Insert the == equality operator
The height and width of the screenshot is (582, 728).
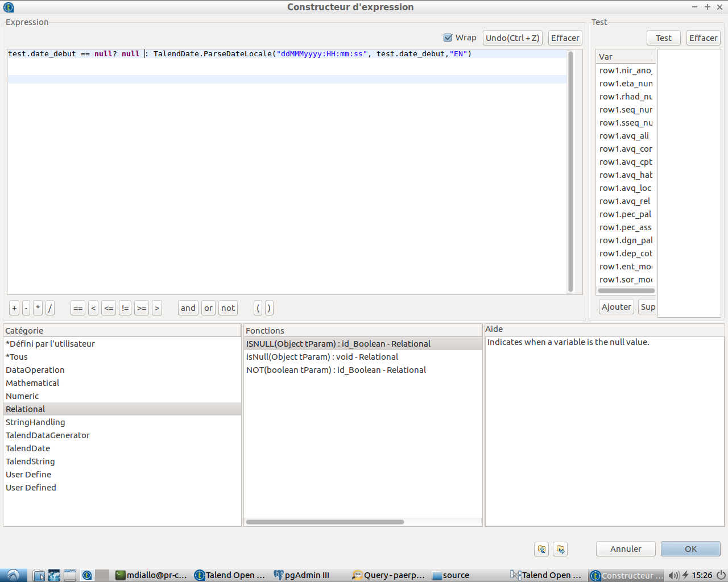78,308
